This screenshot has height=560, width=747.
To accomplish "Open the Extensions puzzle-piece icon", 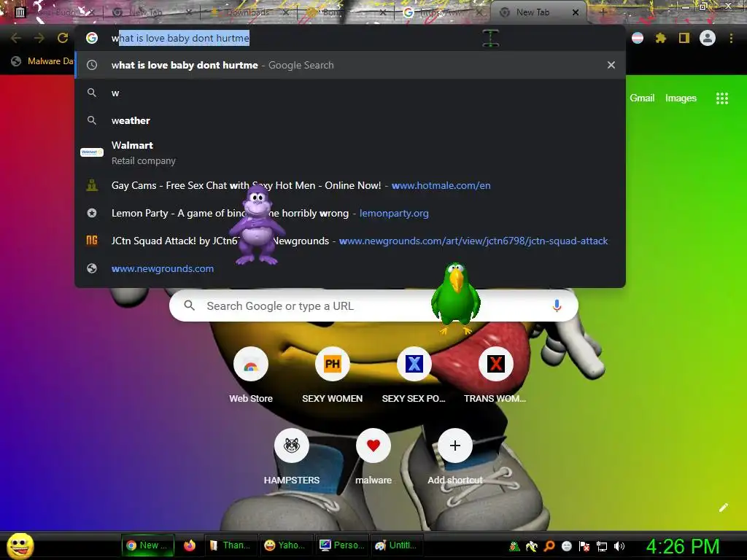I will point(660,38).
